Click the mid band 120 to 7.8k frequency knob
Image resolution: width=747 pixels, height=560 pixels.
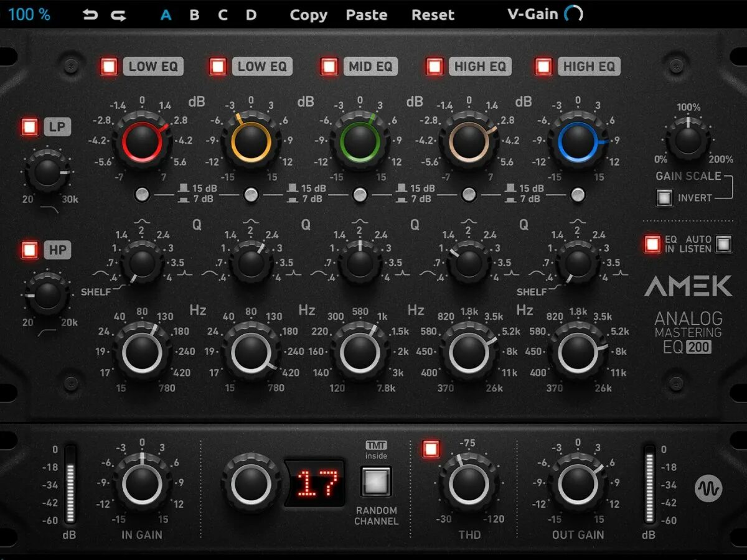click(360, 352)
